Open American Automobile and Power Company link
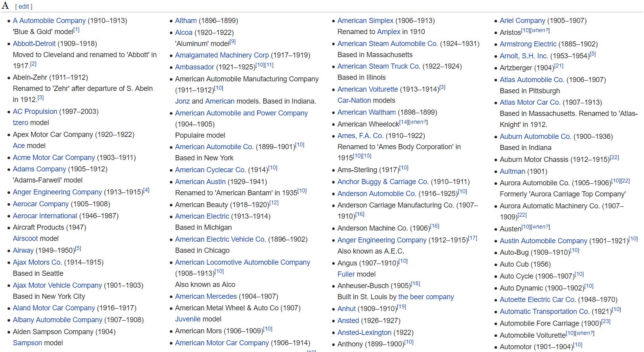The image size is (644, 352). (x=241, y=113)
